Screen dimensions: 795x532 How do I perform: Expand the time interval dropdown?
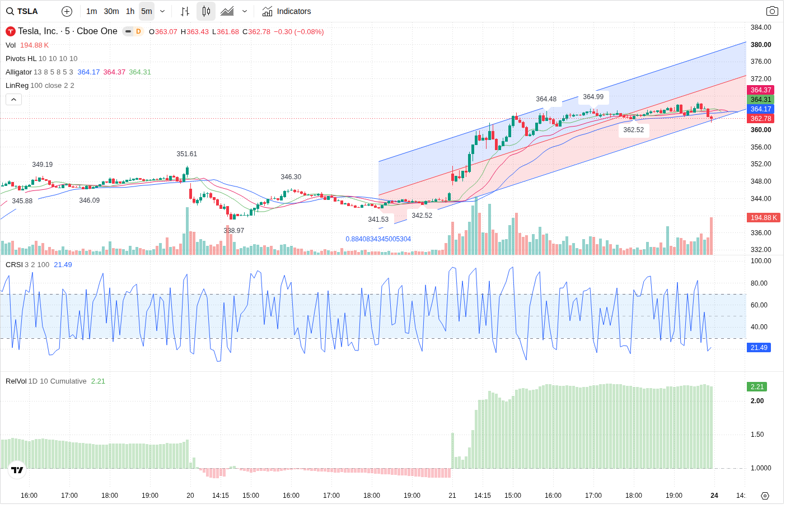162,11
